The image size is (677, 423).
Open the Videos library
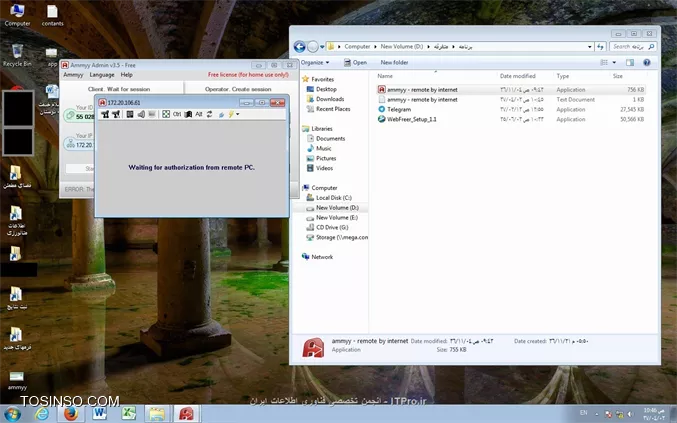[320, 168]
